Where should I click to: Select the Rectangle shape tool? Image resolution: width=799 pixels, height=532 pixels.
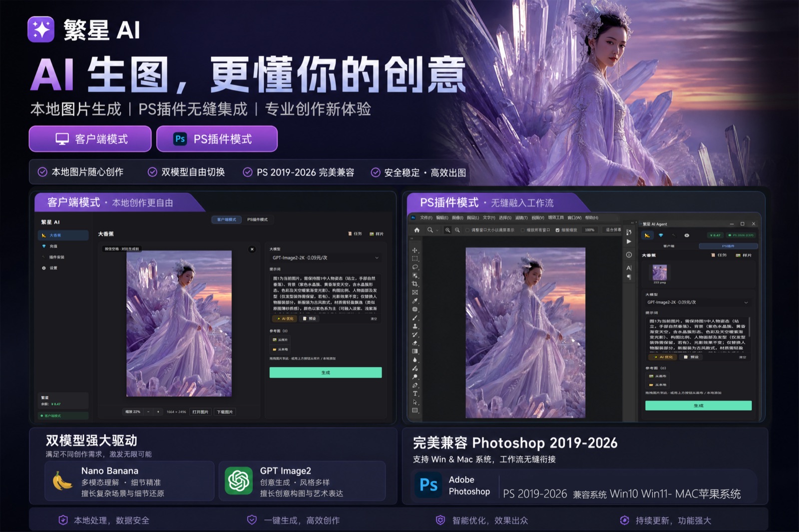tap(414, 411)
